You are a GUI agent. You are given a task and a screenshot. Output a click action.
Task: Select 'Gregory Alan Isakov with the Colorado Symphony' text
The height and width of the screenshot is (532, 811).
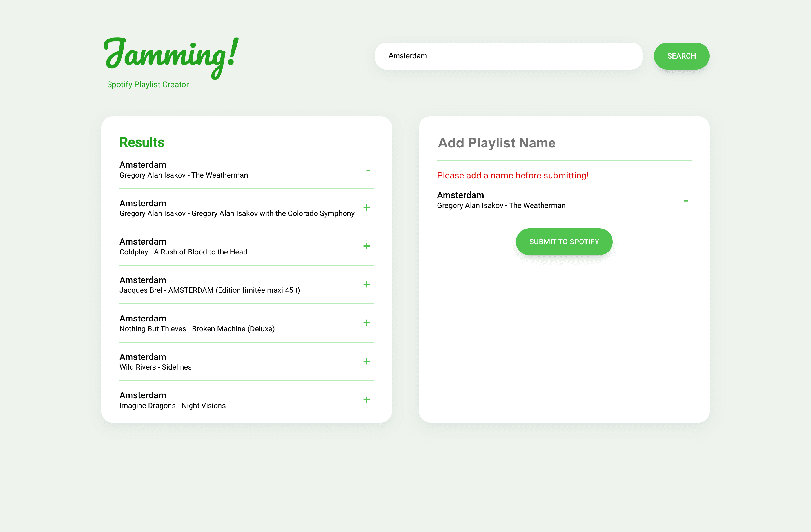pos(273,214)
